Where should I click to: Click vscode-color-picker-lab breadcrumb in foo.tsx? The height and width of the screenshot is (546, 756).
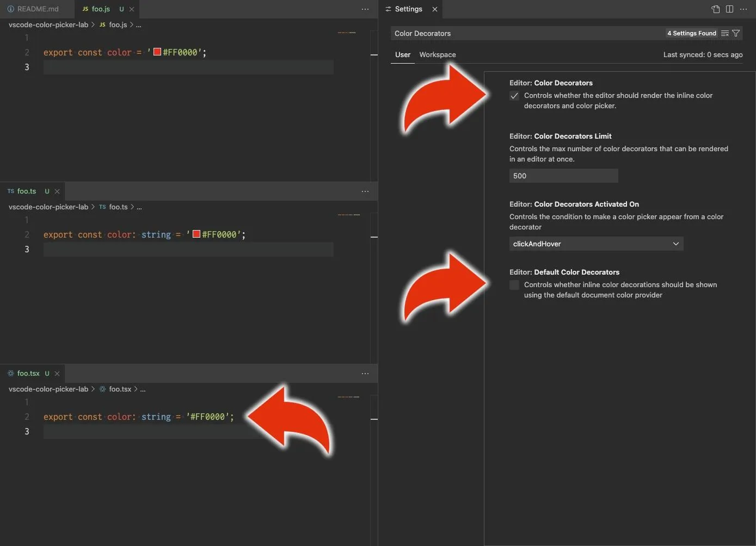pos(48,389)
